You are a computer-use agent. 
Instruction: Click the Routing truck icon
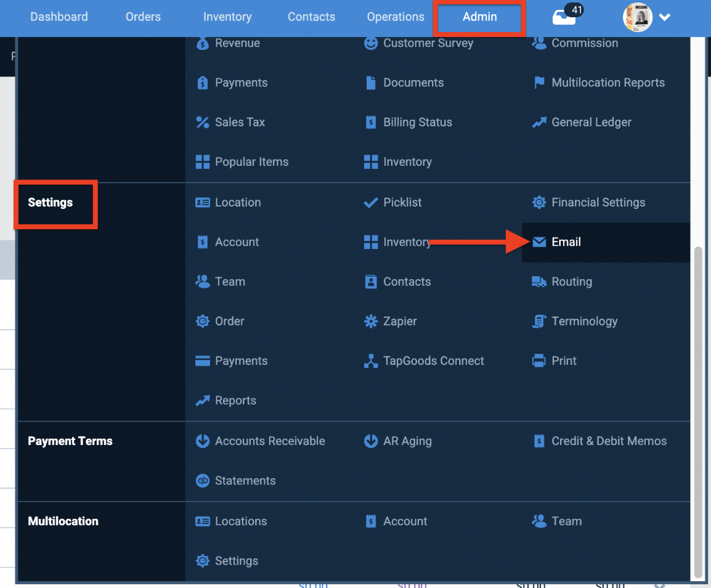pyautogui.click(x=538, y=281)
